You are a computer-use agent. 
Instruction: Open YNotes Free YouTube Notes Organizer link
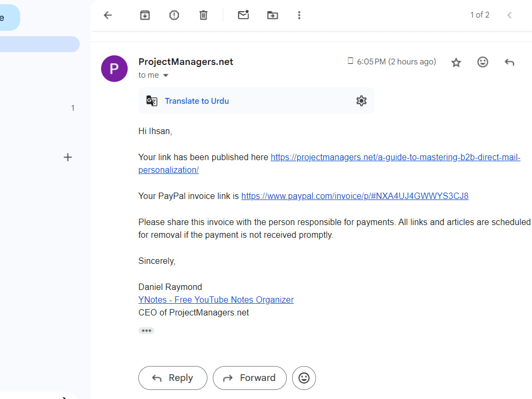click(216, 300)
